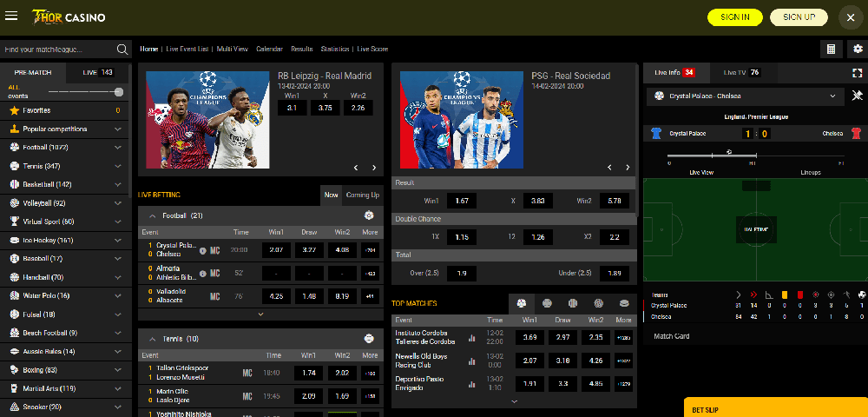Toggle Lineups in match panel
The width and height of the screenshot is (868, 417).
click(811, 172)
